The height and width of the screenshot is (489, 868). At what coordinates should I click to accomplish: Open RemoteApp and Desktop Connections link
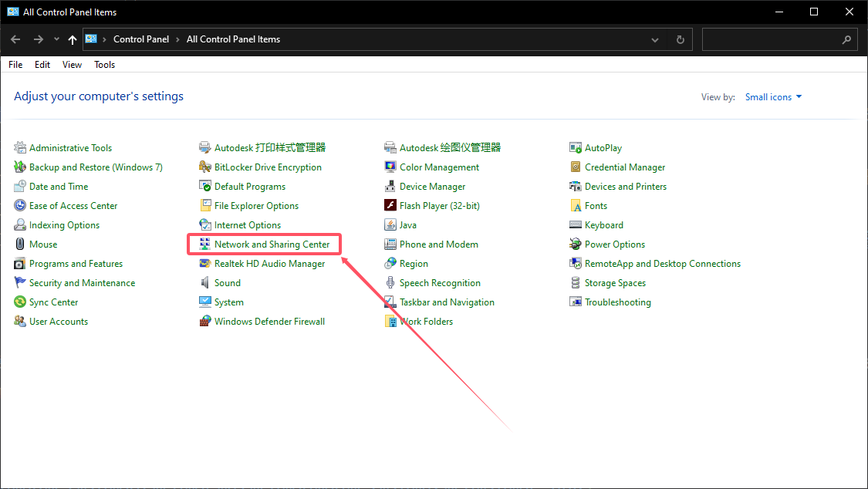[663, 264]
